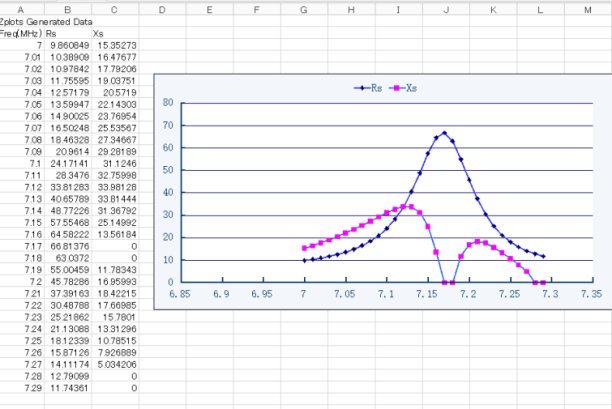This screenshot has height=409, width=612.
Task: Select column G header above chart
Action: point(303,9)
